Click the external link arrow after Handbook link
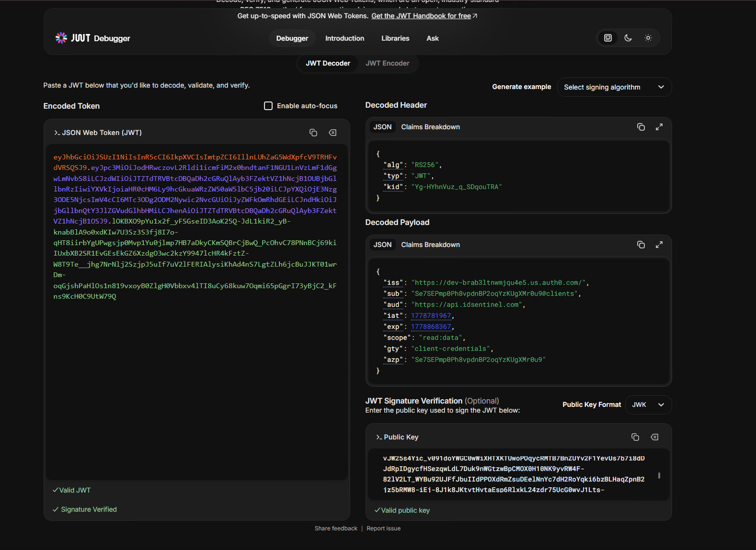This screenshot has width=756, height=550. (x=475, y=16)
